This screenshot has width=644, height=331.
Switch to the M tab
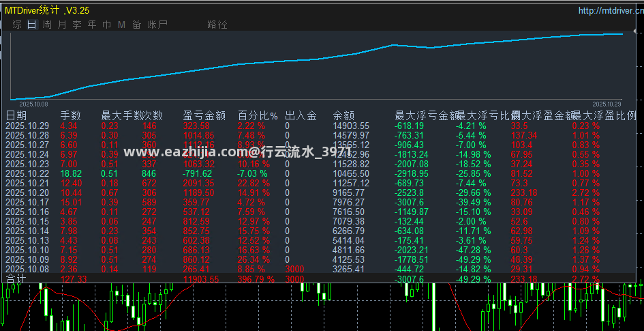click(x=121, y=25)
